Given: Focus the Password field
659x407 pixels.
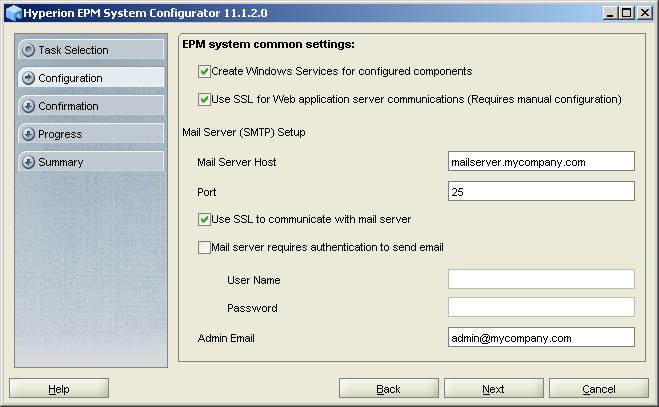Looking at the screenshot, I should (x=541, y=307).
